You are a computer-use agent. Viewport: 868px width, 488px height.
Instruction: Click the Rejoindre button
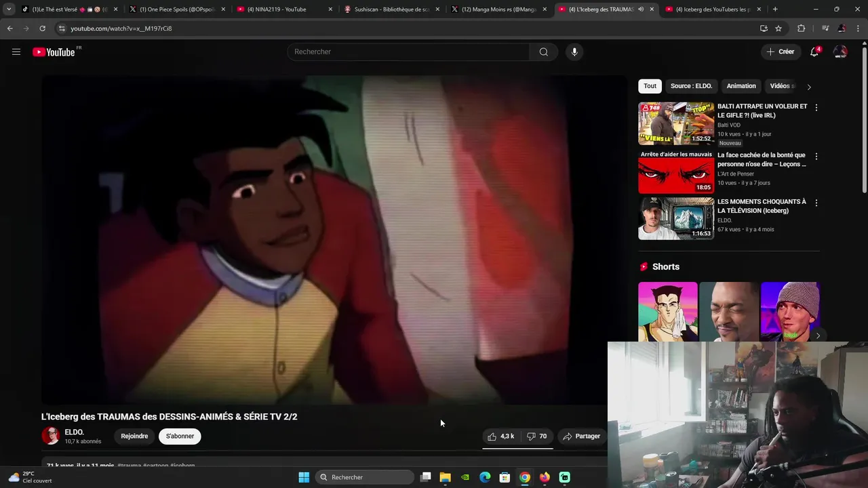(x=134, y=436)
